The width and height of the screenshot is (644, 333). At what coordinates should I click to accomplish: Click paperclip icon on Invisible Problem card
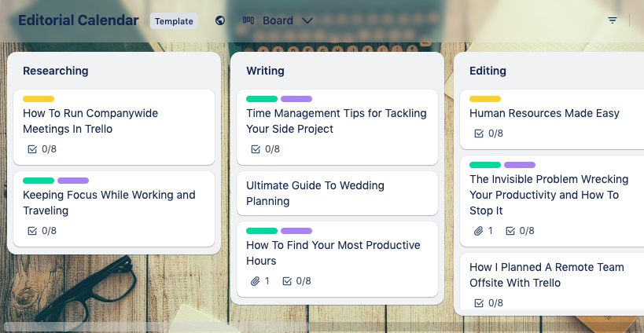[x=478, y=231]
